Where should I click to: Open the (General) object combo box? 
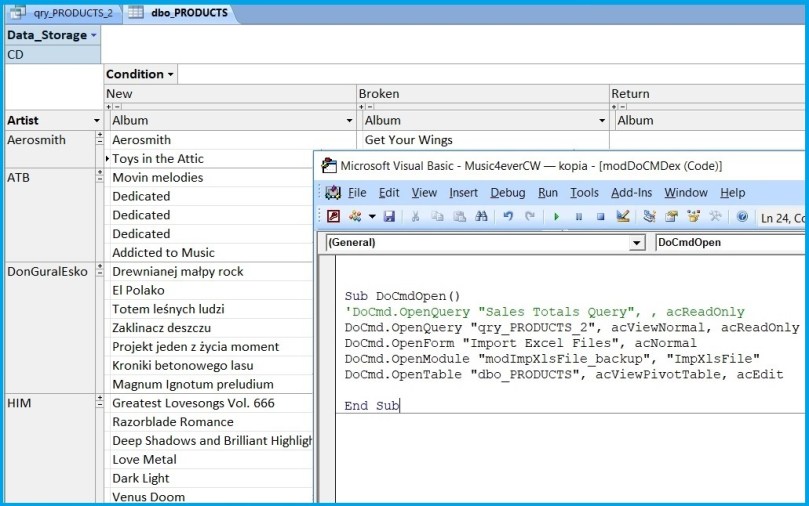637,243
